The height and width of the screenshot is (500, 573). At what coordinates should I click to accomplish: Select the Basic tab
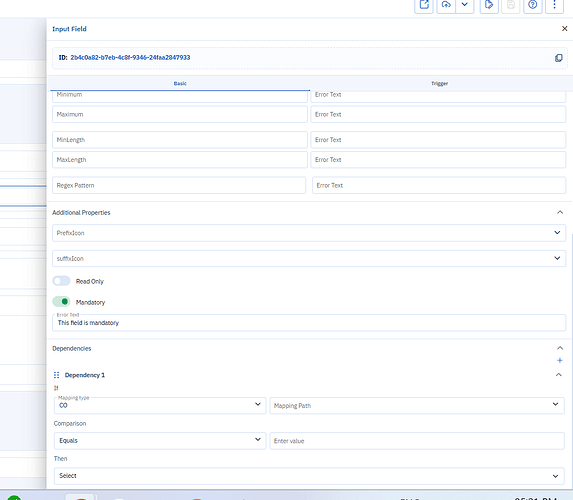point(180,83)
